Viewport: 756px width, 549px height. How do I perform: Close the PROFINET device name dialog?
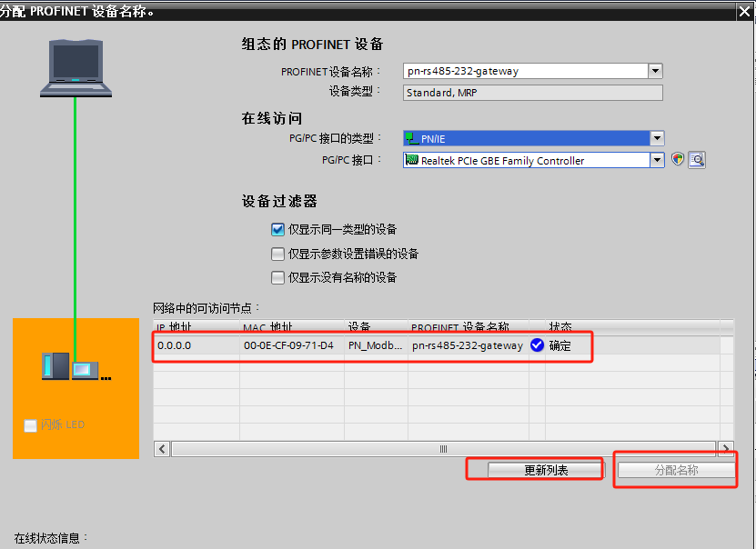[x=744, y=12]
